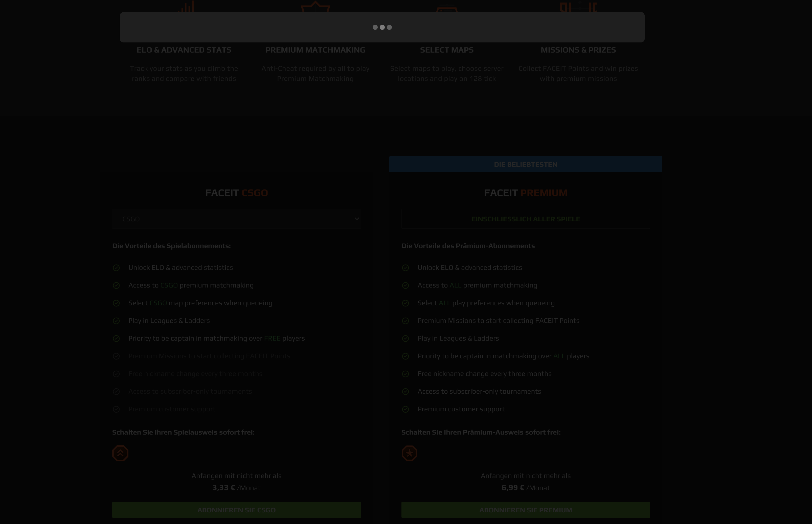Click checkmark beside nickname change in PREMIUM card

point(405,374)
